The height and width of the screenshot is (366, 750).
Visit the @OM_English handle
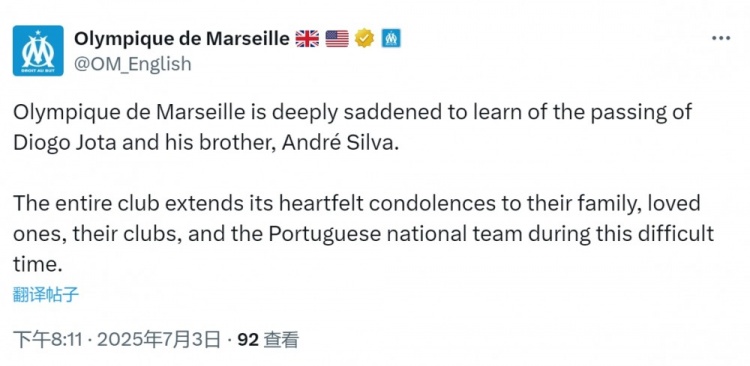[x=132, y=64]
